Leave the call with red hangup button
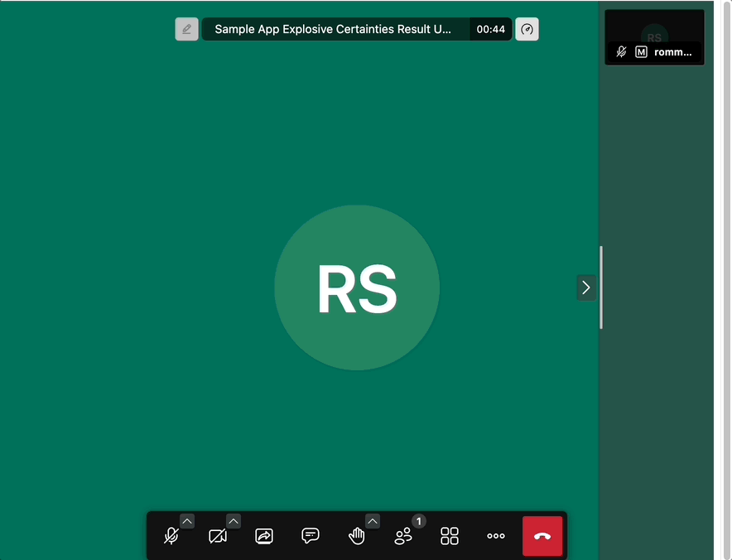Image resolution: width=732 pixels, height=560 pixels. tap(542, 536)
